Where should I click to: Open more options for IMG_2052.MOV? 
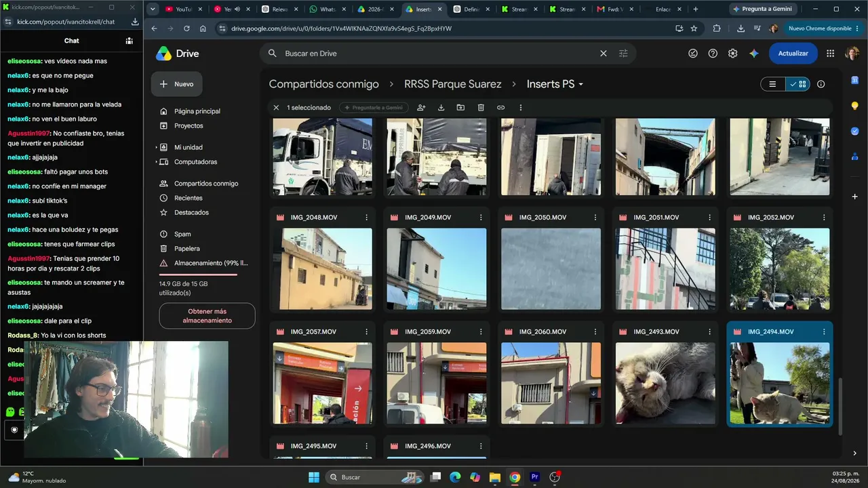(824, 218)
